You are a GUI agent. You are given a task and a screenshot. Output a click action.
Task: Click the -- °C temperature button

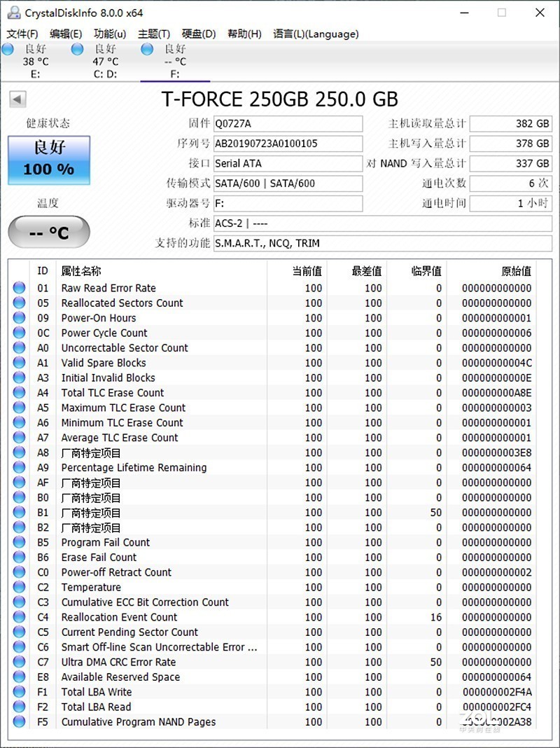48,233
